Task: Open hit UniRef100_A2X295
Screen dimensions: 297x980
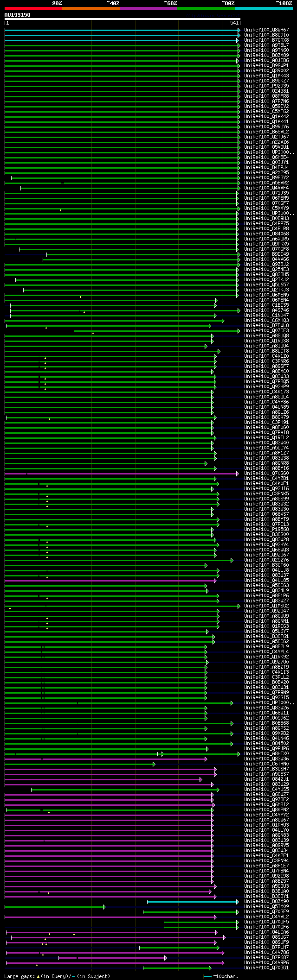Action: [266, 172]
